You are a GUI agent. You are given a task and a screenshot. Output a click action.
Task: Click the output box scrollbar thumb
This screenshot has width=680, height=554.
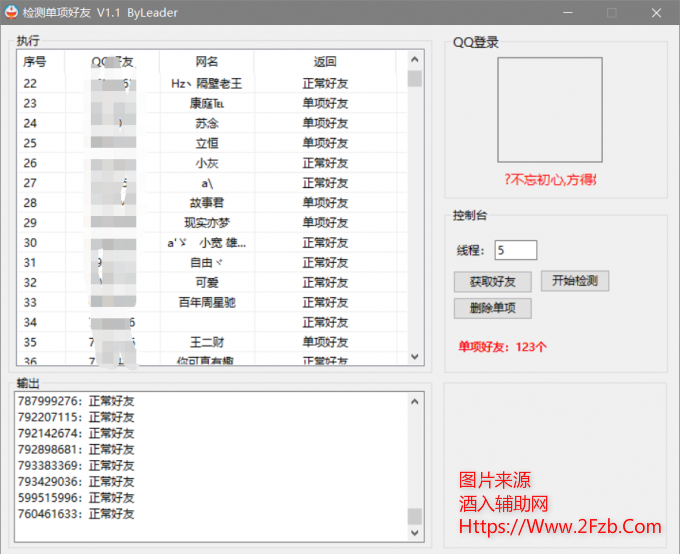(415, 516)
